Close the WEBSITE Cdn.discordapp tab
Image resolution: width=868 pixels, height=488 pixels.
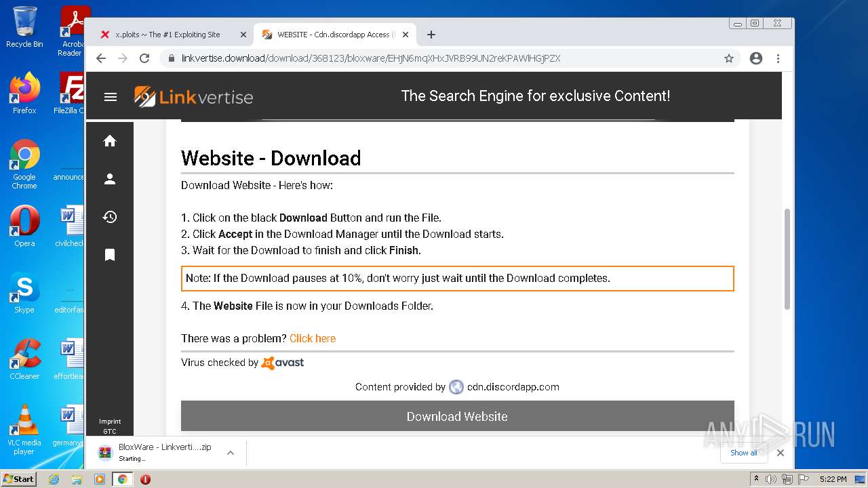coord(406,35)
